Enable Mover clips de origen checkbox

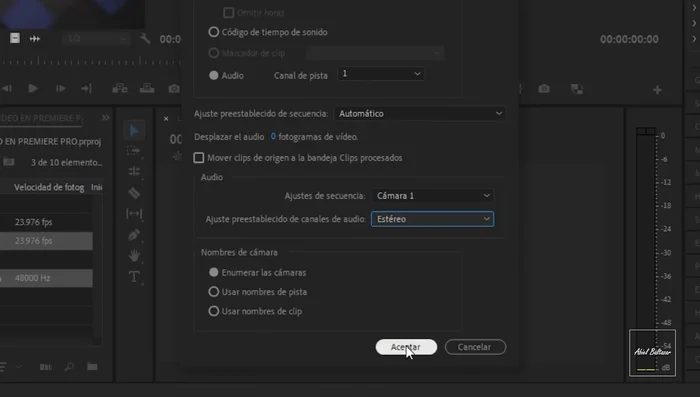(199, 158)
